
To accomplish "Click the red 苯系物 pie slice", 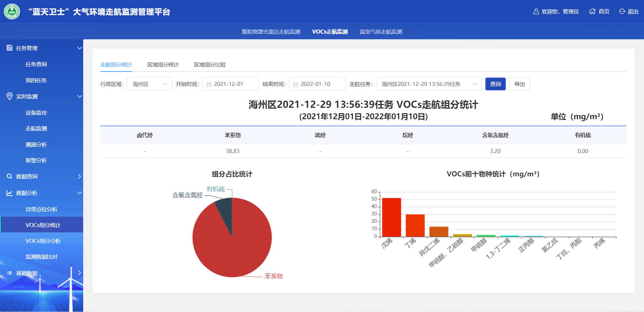I will point(235,249).
